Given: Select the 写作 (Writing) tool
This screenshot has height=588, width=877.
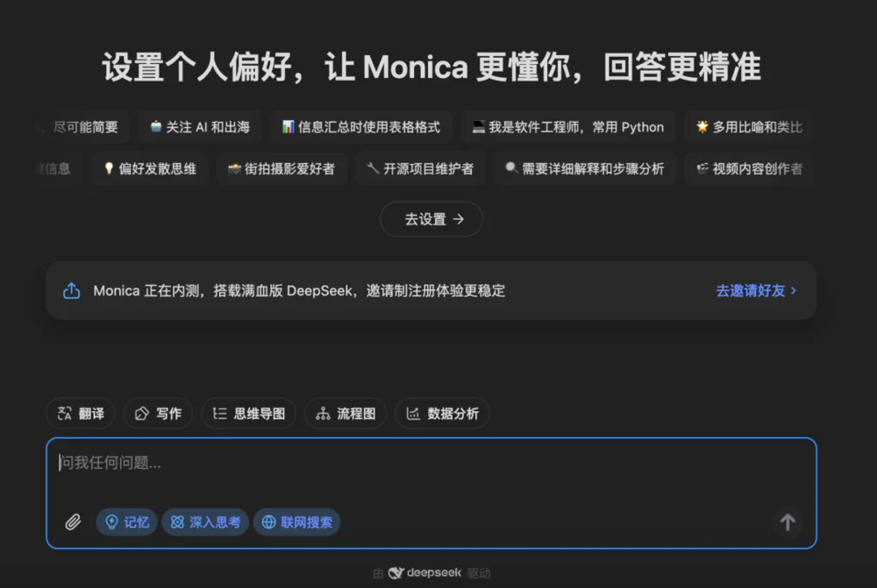Looking at the screenshot, I should [x=158, y=413].
